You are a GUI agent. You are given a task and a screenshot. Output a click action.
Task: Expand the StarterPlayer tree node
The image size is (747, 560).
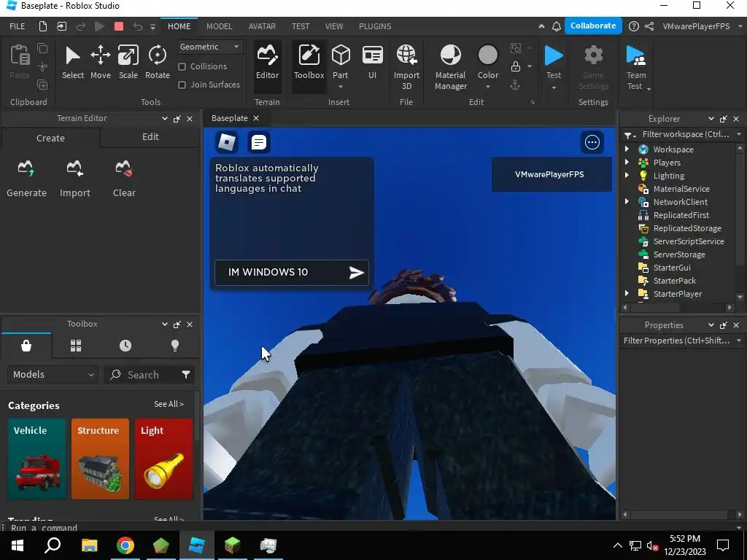coord(627,294)
